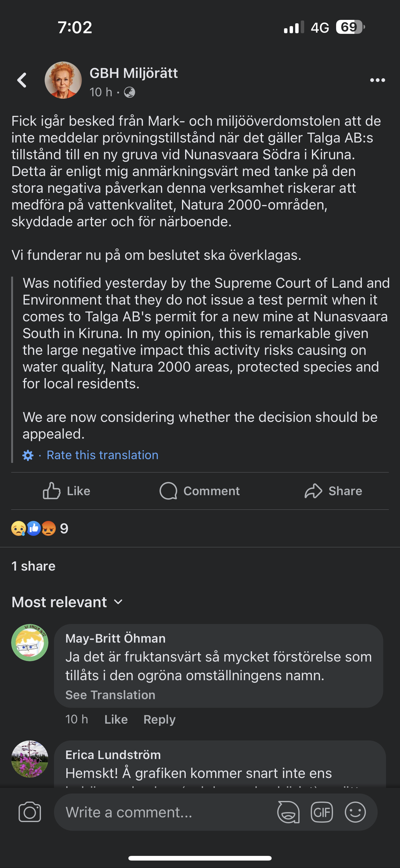The image size is (400, 868).
Task: Tap the back arrow icon
Action: (22, 80)
